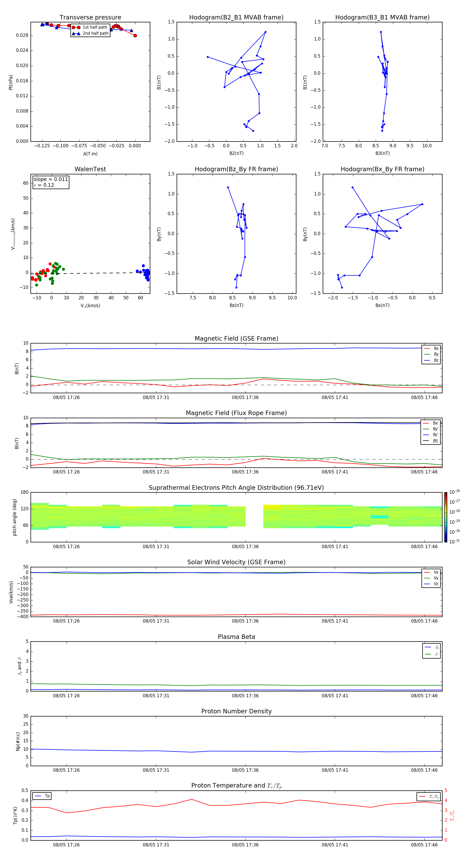Click the white data gap in the pitch angle plot
The image size is (473, 868).
coord(254,517)
